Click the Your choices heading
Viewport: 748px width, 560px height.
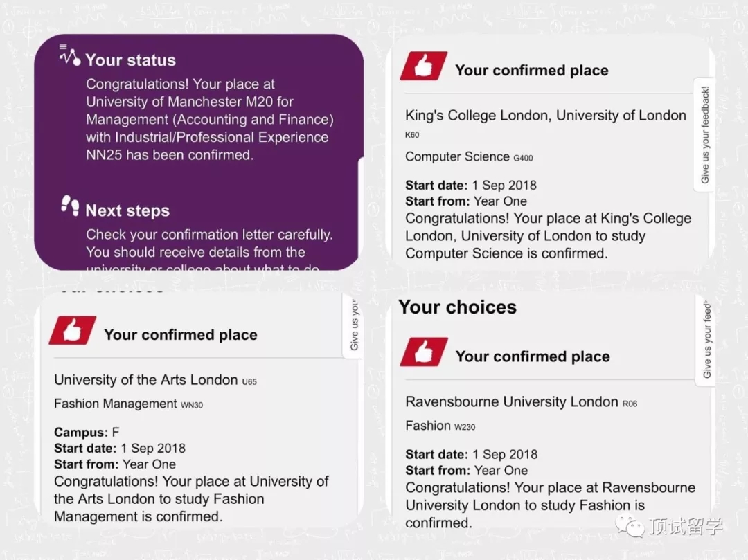point(458,307)
